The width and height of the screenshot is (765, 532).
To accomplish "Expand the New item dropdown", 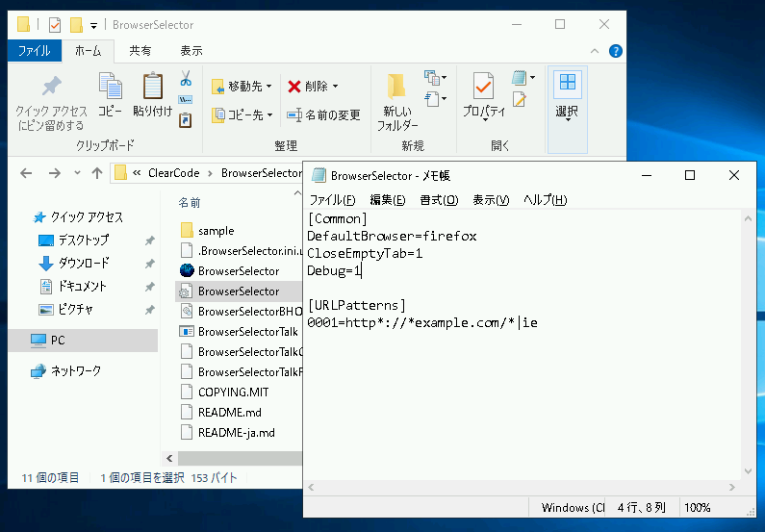I will pyautogui.click(x=436, y=78).
